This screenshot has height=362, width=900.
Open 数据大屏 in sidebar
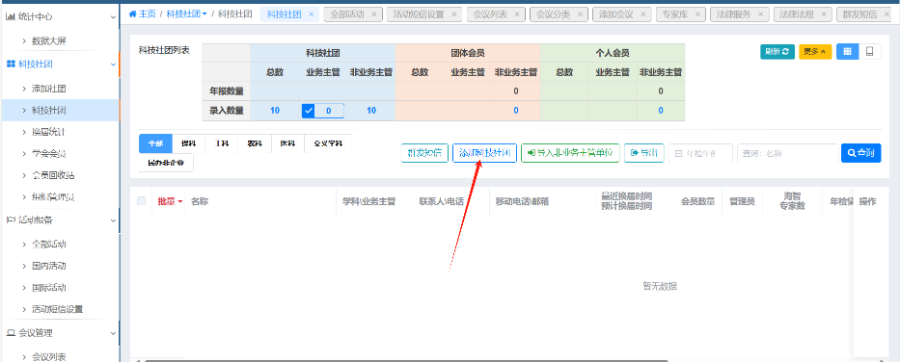tap(49, 41)
